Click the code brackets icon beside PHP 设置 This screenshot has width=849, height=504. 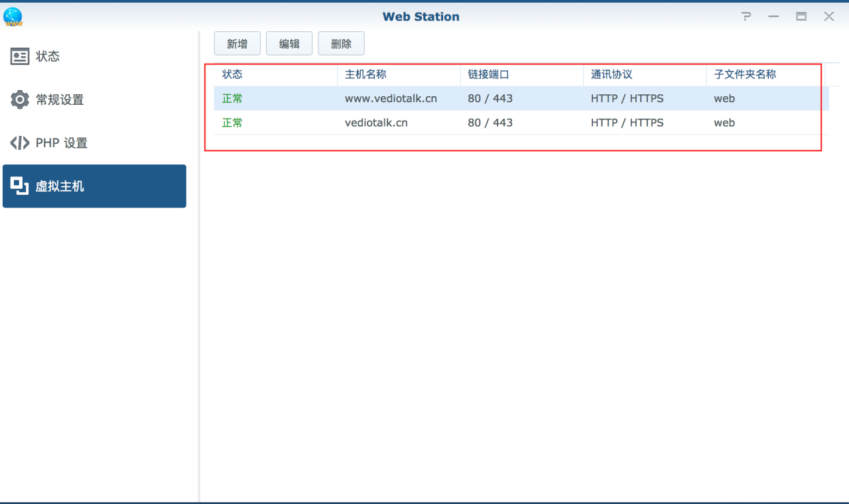pos(19,143)
